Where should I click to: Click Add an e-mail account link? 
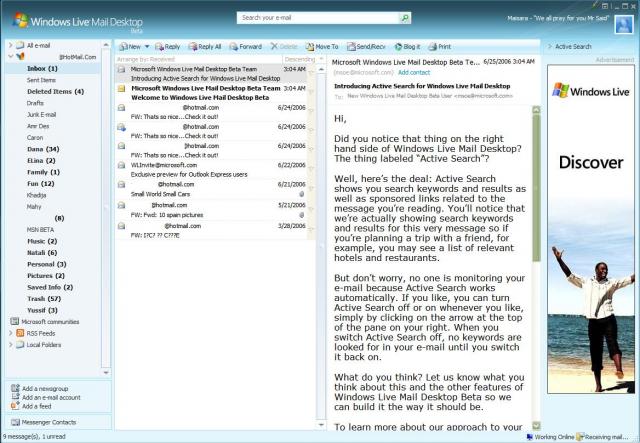point(51,398)
